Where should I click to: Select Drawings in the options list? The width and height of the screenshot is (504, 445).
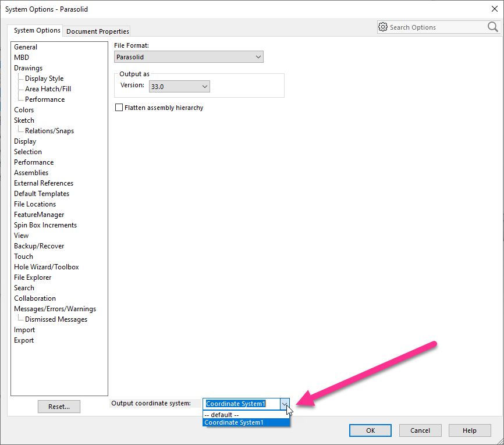point(29,68)
